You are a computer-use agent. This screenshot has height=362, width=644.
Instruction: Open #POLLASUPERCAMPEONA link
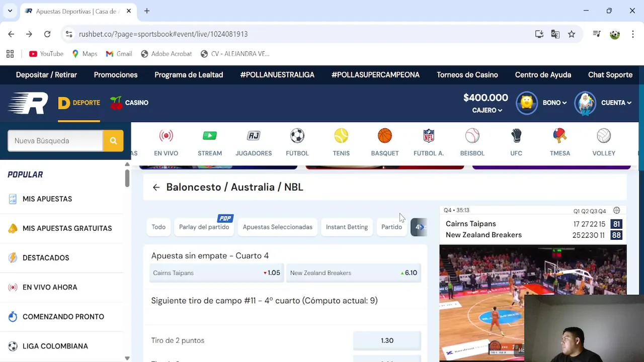375,75
